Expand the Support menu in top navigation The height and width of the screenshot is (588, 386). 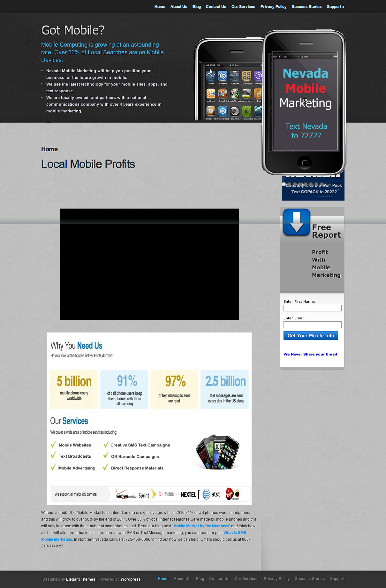tap(335, 7)
